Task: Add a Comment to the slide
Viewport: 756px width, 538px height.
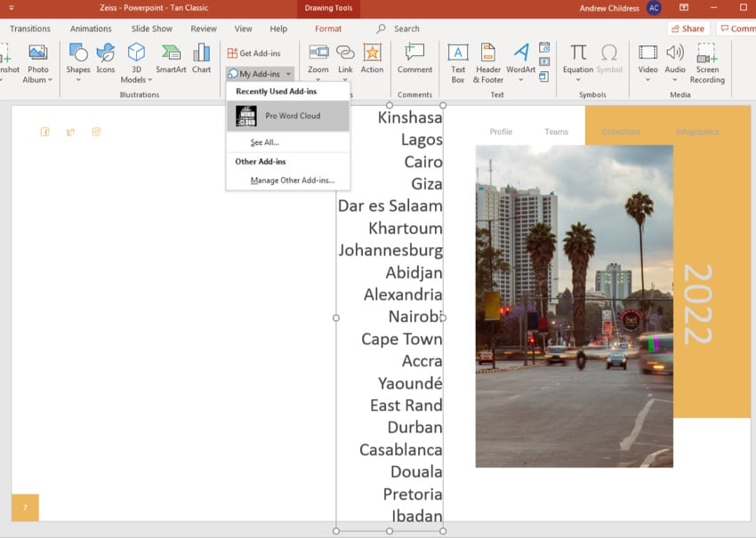Action: [x=414, y=58]
